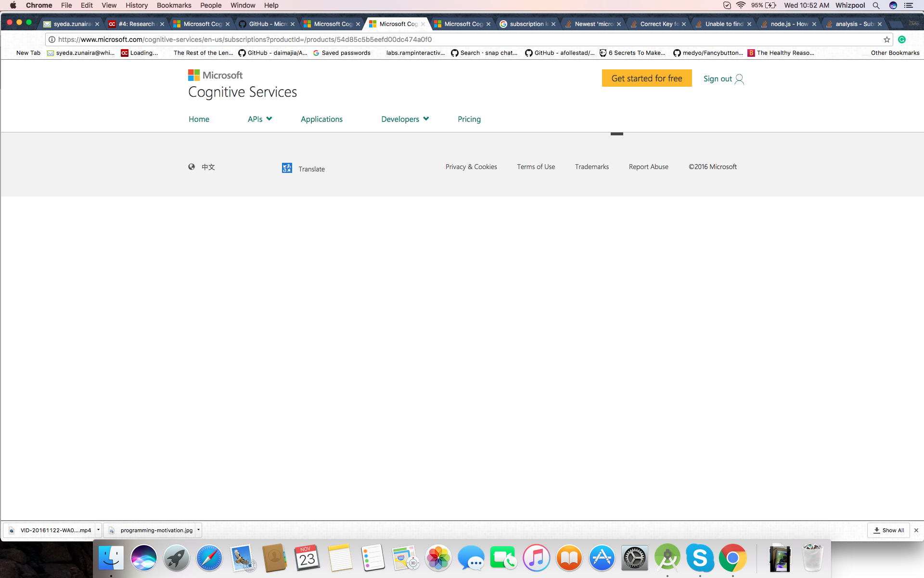The height and width of the screenshot is (578, 924).
Task: Open Skype in dock
Action: click(700, 558)
